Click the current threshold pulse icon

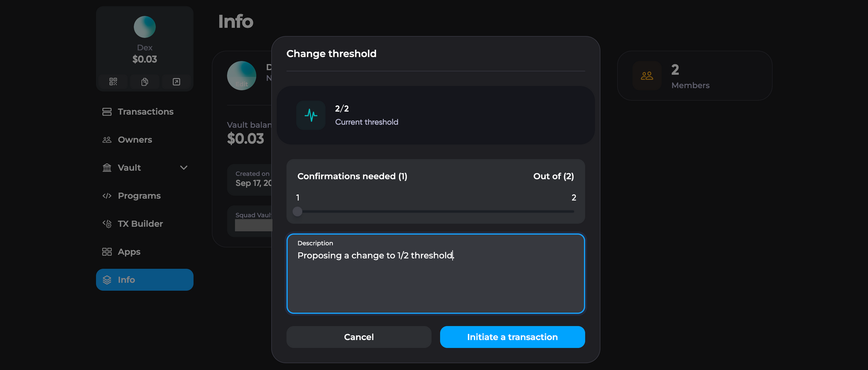(311, 115)
